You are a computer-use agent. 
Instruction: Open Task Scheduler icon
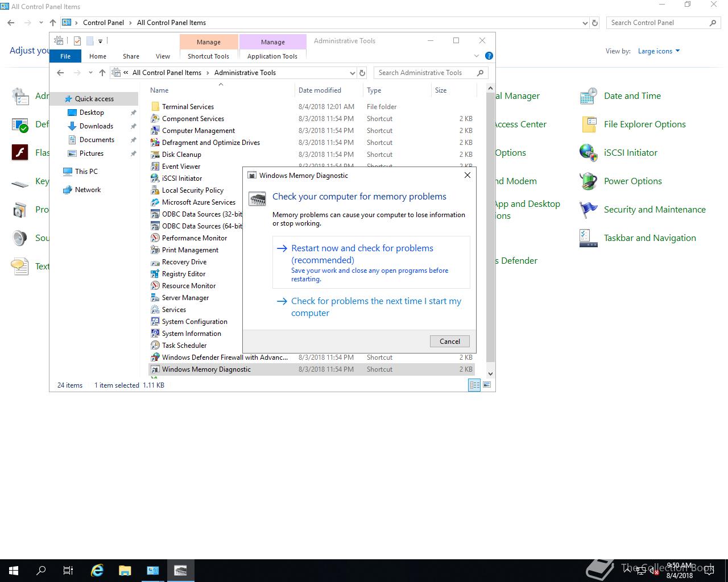pos(155,346)
